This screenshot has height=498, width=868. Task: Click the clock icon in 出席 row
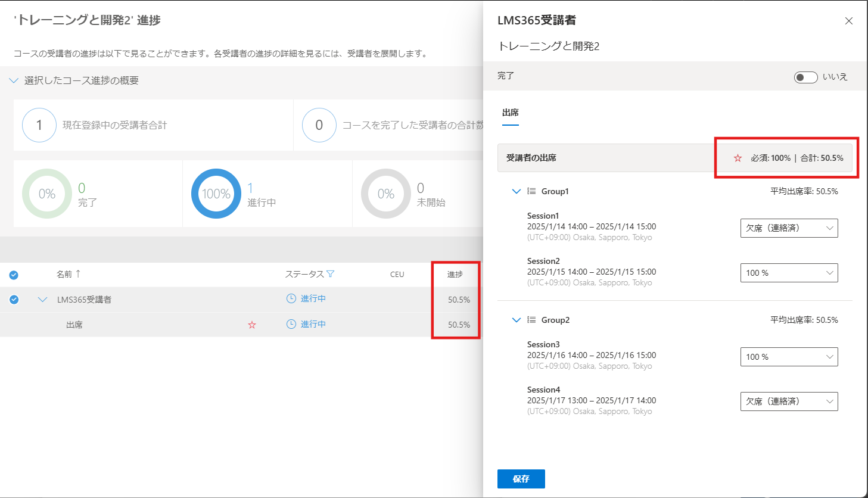(291, 324)
